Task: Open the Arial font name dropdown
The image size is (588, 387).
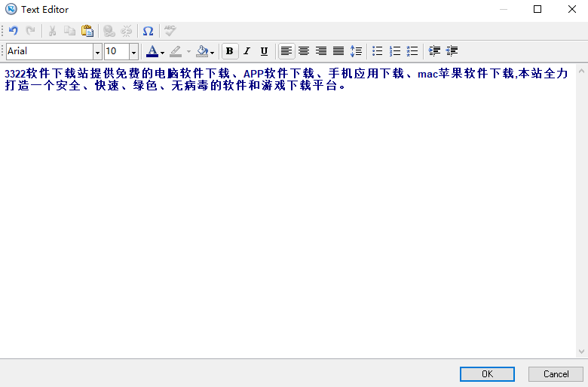Action: [97, 52]
